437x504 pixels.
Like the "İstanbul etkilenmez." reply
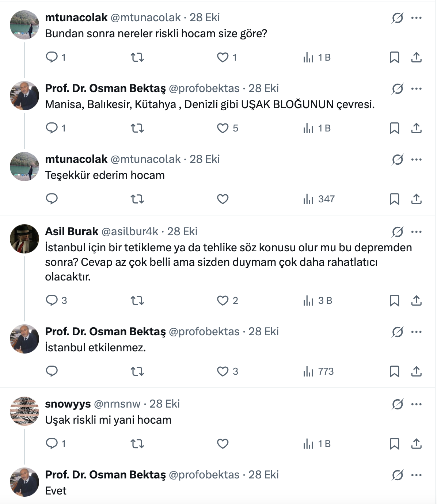tap(223, 371)
